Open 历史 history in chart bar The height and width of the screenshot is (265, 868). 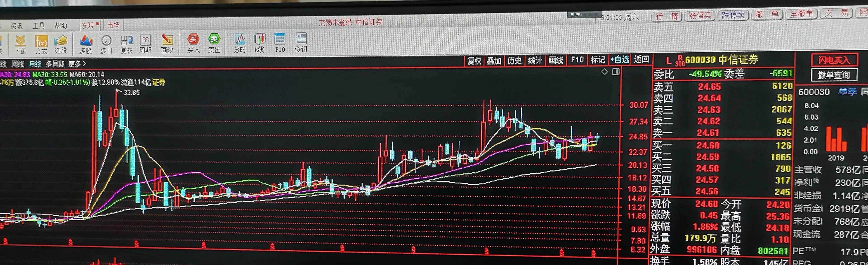[x=514, y=60]
